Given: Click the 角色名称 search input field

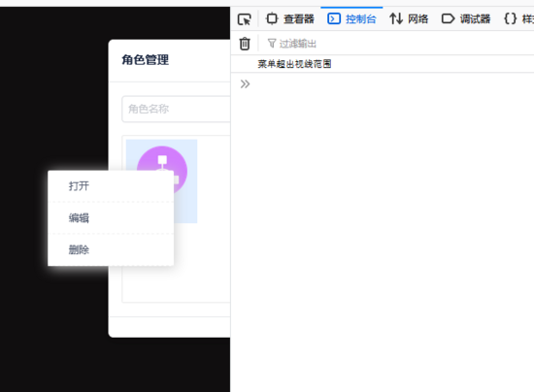Looking at the screenshot, I should pos(176,109).
